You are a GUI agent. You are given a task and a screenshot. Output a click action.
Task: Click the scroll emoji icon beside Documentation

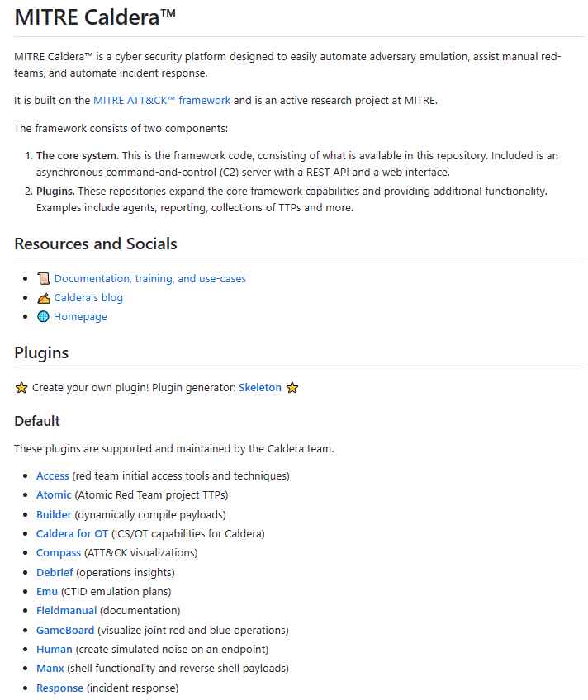(x=43, y=278)
